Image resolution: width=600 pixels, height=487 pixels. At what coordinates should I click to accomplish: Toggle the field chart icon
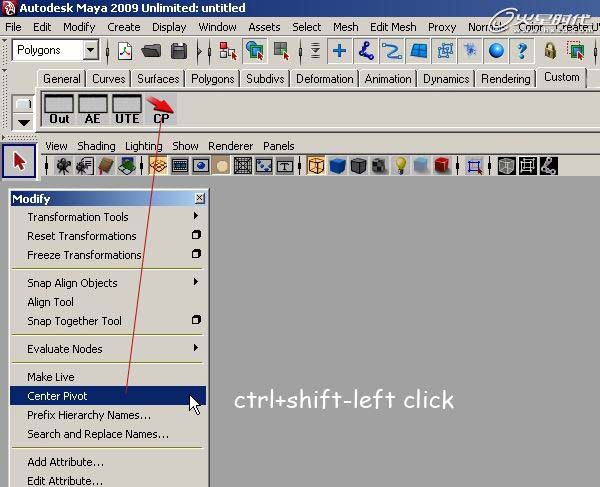pyautogui.click(x=243, y=166)
